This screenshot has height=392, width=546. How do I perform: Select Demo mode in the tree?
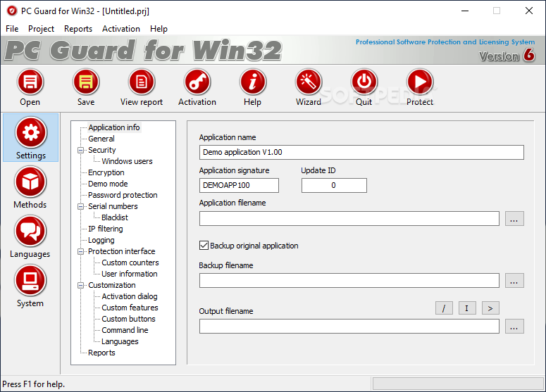coord(108,184)
